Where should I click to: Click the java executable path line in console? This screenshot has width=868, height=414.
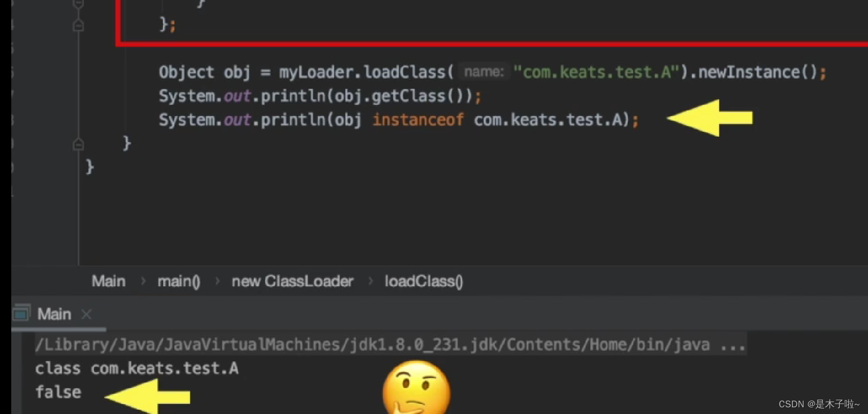pyautogui.click(x=390, y=345)
